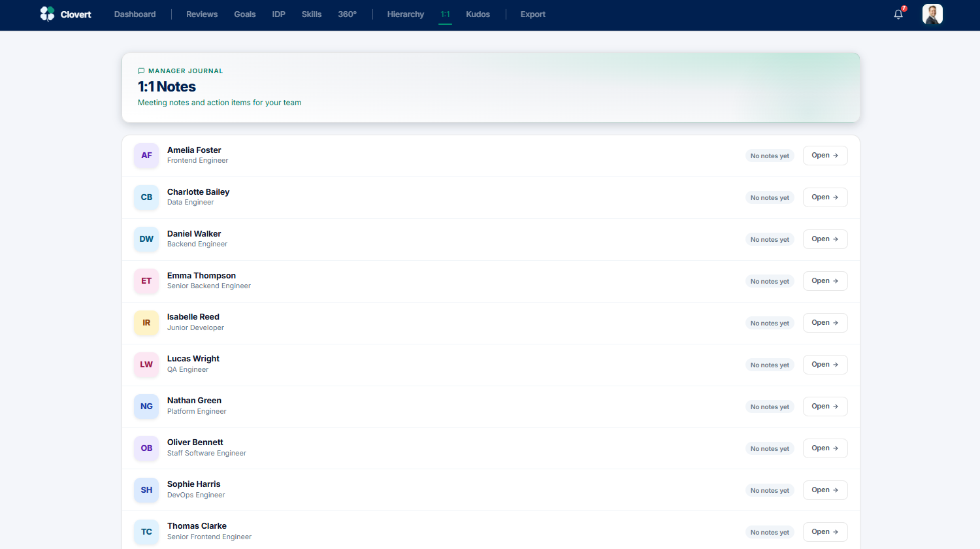This screenshot has width=980, height=549.
Task: Click Charlotte Bailey's CB avatar
Action: coord(146,197)
